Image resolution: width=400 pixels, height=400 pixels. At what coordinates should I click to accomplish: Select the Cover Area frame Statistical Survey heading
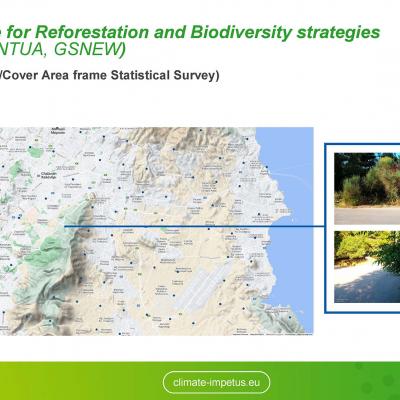(x=110, y=75)
